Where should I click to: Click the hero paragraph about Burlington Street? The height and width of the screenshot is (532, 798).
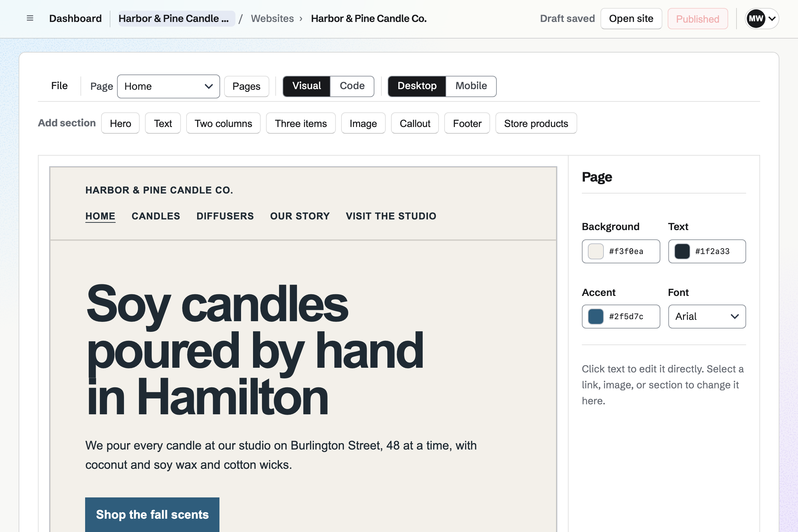click(281, 455)
